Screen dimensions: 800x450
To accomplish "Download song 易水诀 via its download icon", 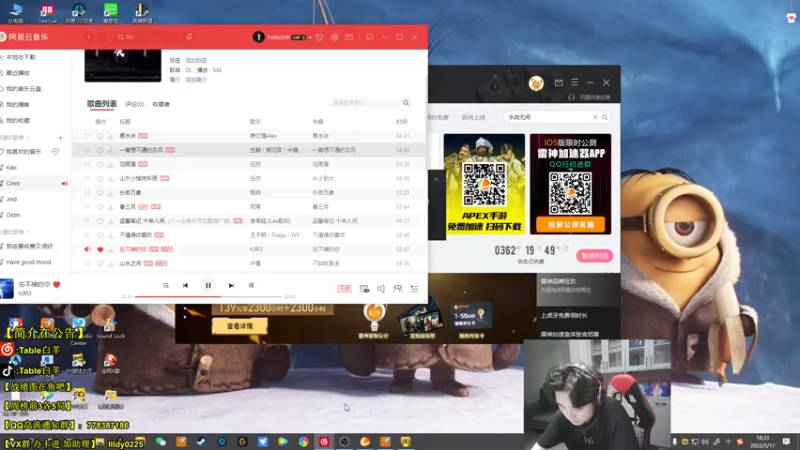I will 110,136.
